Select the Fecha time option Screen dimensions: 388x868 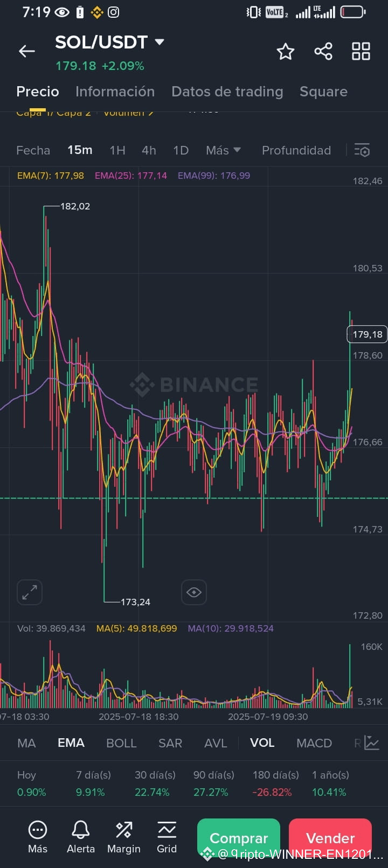[x=33, y=150]
